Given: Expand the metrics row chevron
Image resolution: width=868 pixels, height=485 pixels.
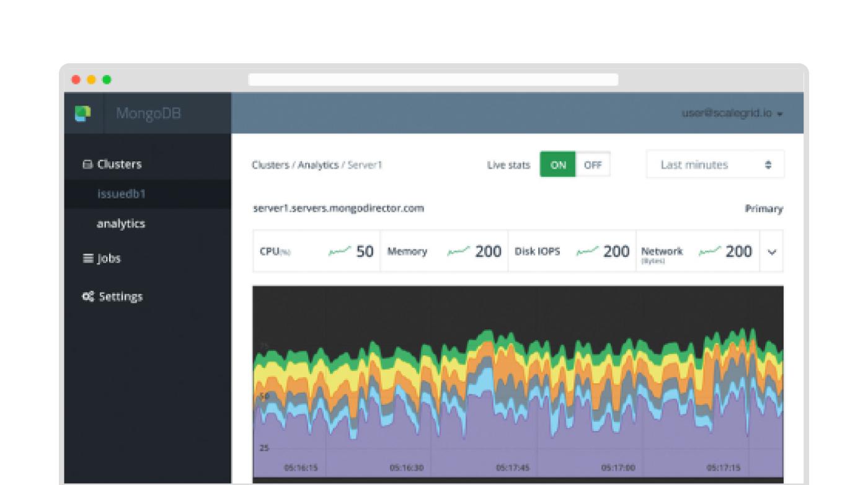Looking at the screenshot, I should 771,252.
